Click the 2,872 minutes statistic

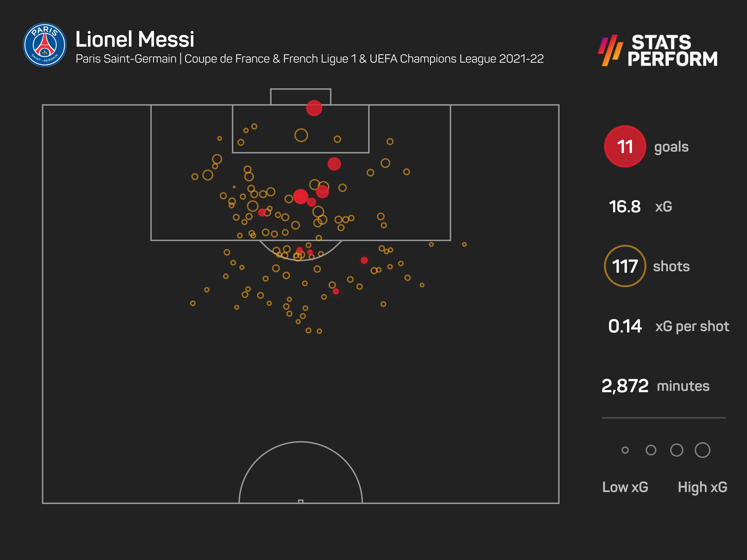[625, 386]
